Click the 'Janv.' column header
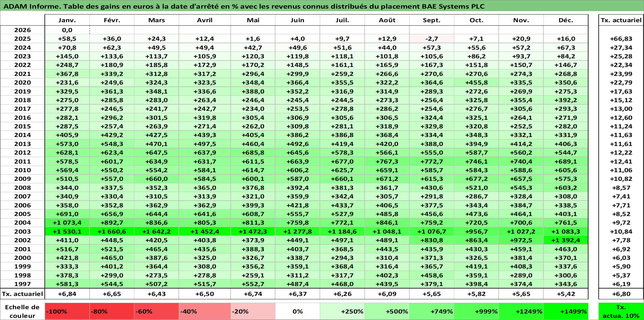 point(67,20)
